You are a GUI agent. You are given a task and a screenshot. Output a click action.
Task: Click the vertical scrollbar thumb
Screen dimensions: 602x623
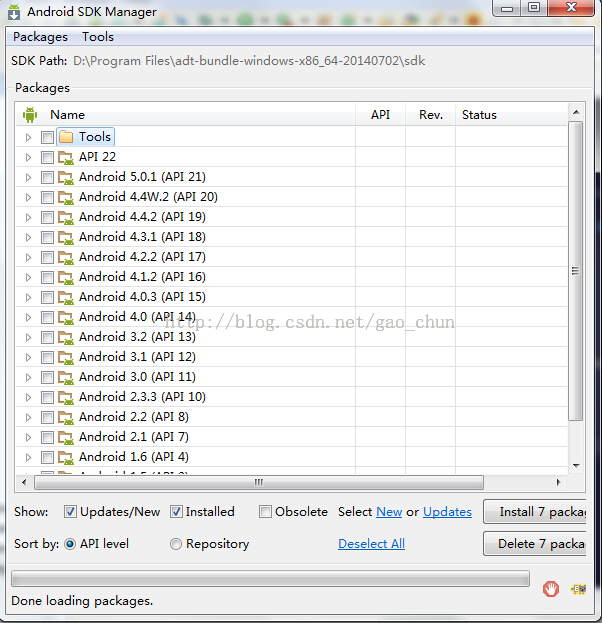click(x=575, y=271)
